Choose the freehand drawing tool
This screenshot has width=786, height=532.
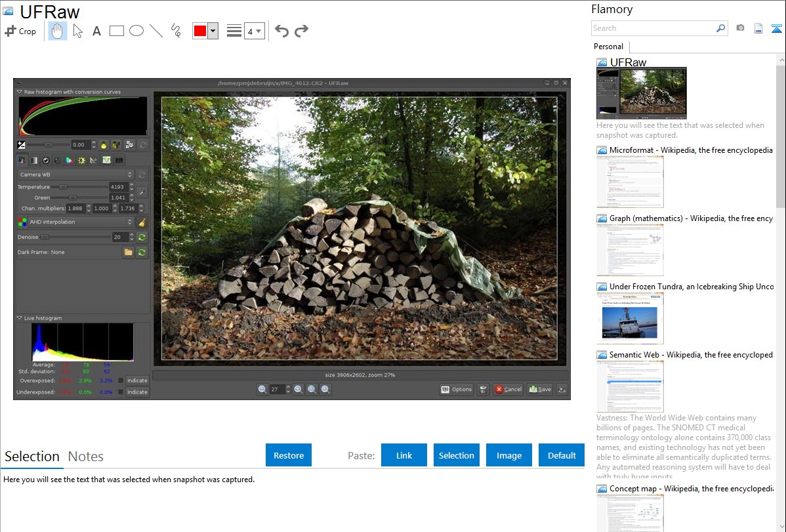coord(176,31)
